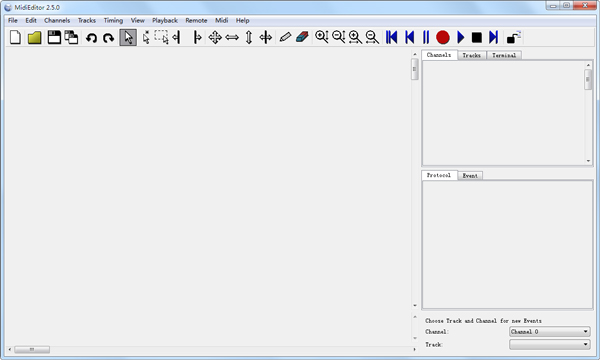Click the Channels list scrollbar thumb

[588, 80]
